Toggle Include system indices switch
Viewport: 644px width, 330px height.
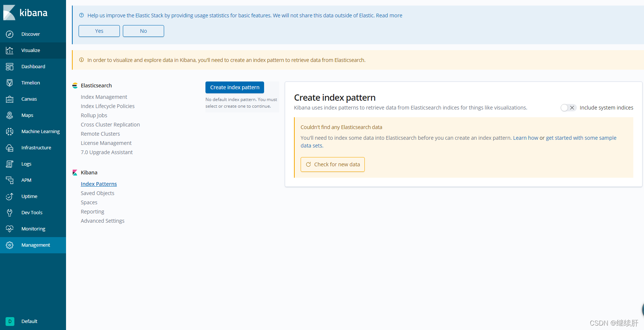(568, 108)
